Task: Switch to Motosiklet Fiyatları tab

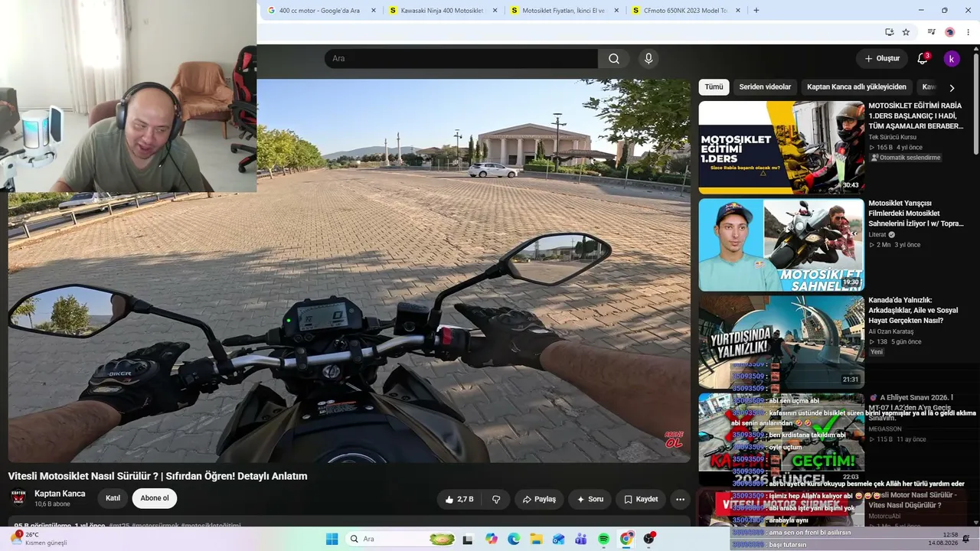Action: click(x=565, y=11)
